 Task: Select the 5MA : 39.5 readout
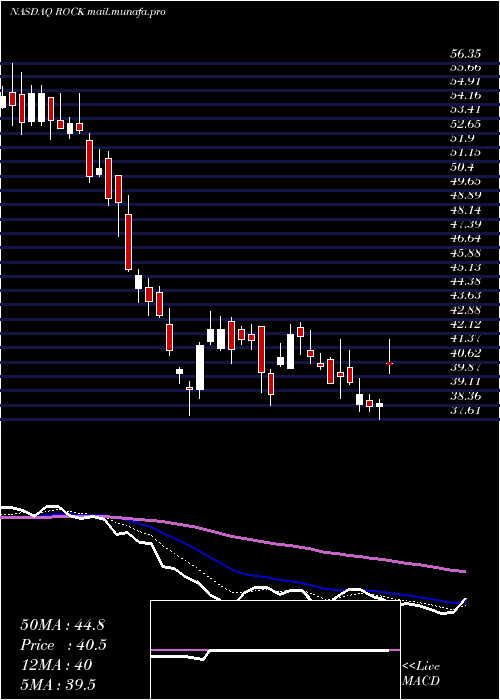58,685
